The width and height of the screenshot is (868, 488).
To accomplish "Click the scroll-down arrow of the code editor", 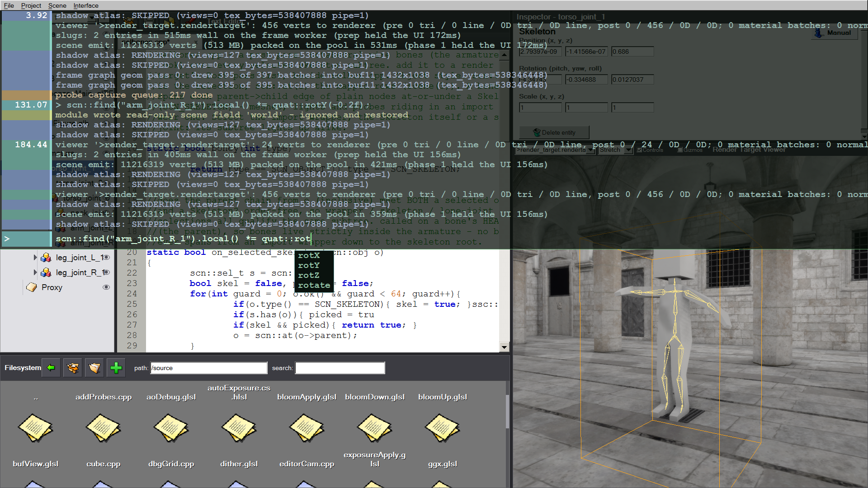I will click(x=504, y=347).
